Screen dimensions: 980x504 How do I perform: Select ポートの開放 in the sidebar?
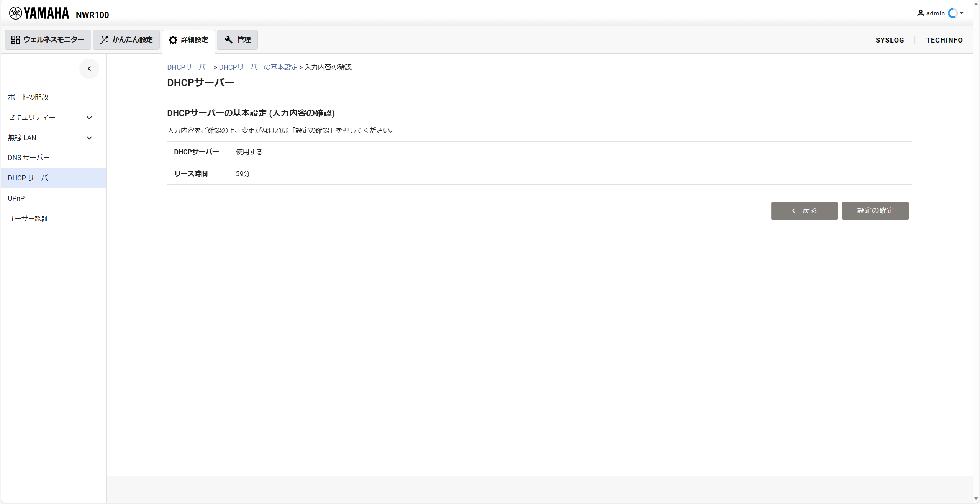pyautogui.click(x=28, y=97)
